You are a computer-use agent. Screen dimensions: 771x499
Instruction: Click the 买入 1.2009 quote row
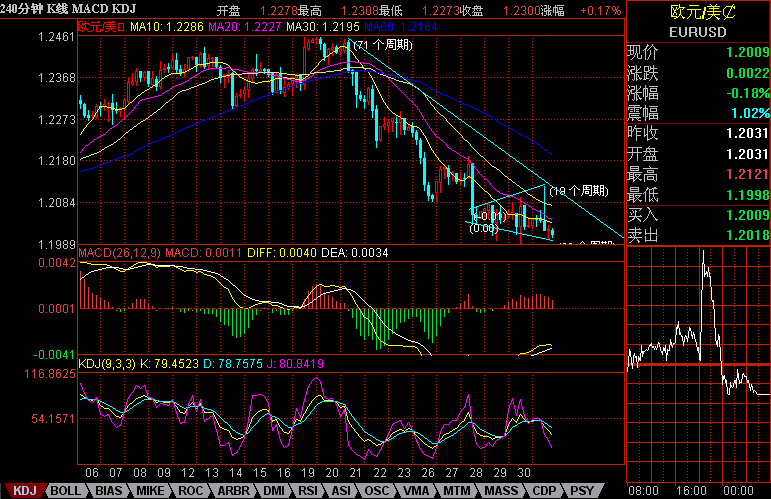click(x=698, y=215)
